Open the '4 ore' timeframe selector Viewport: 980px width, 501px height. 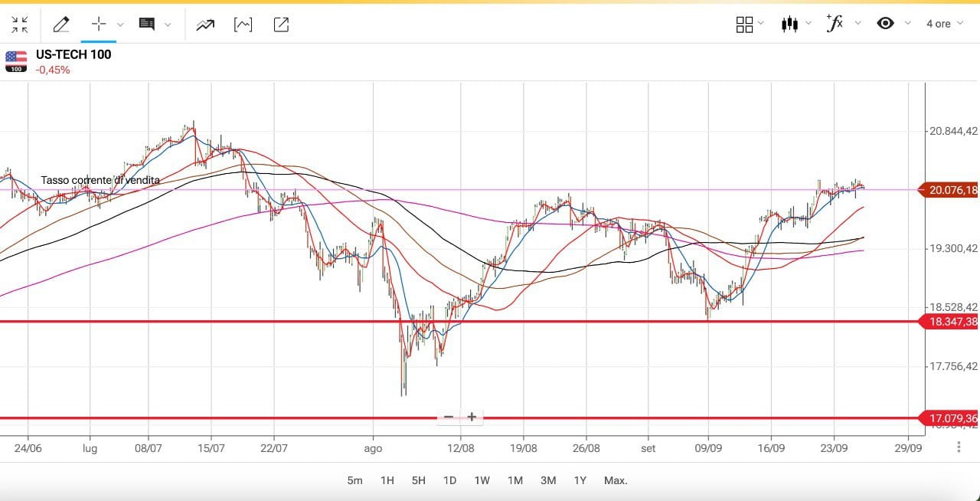(945, 24)
